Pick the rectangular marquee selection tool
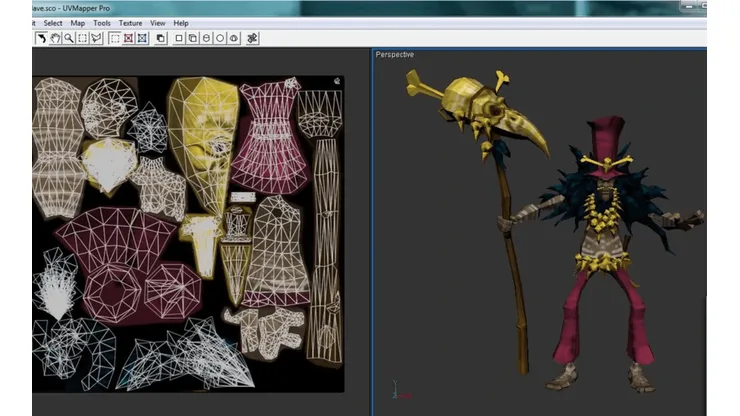 click(x=83, y=38)
